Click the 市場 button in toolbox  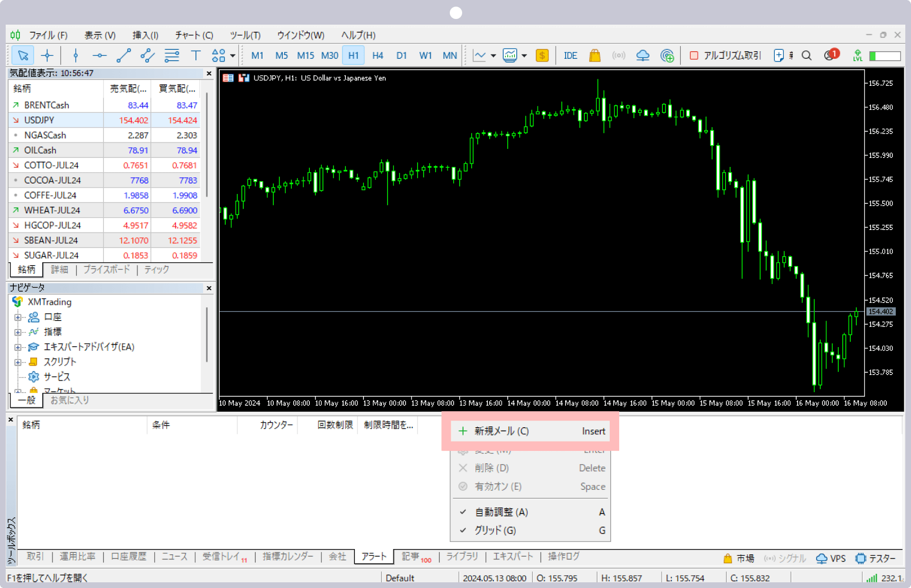point(739,559)
